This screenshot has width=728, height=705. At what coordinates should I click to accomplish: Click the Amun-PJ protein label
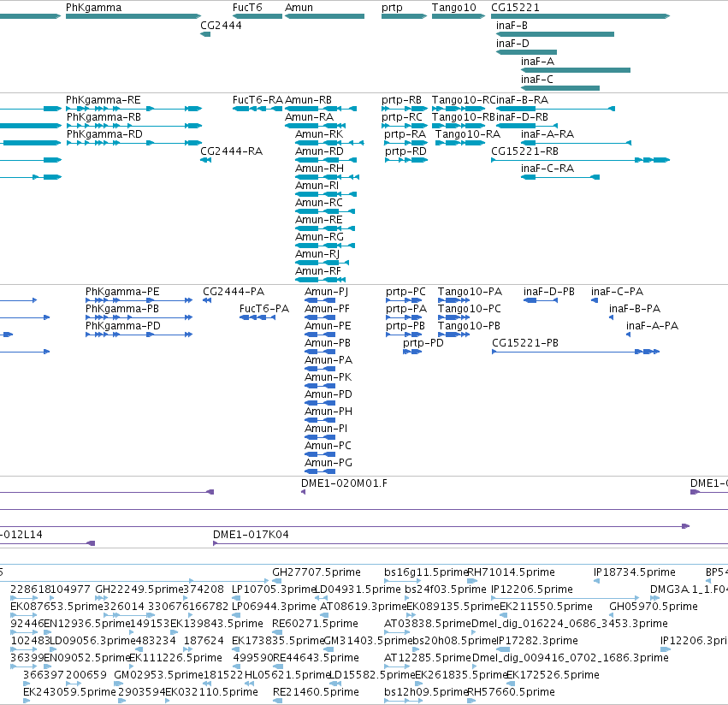pyautogui.click(x=327, y=292)
